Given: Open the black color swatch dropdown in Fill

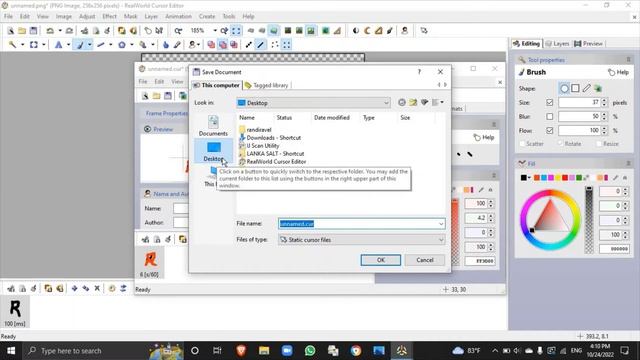Looking at the screenshot, I should point(529,178).
